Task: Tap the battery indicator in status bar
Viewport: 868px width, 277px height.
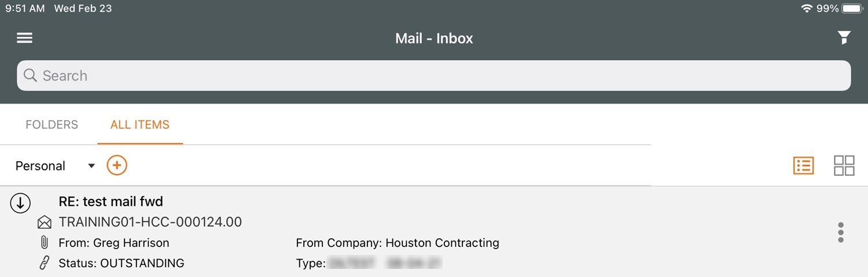Action: click(x=852, y=9)
